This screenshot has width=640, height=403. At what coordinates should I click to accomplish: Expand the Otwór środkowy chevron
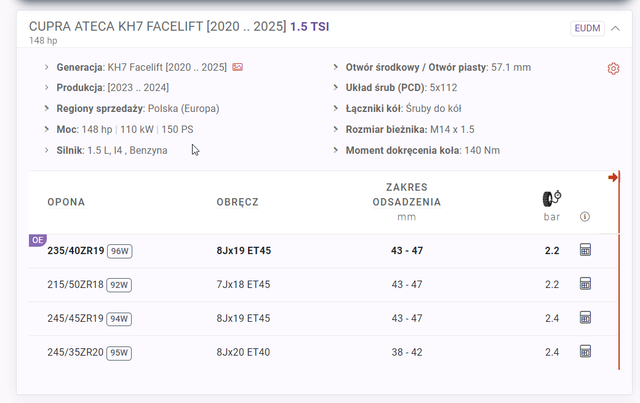click(336, 67)
